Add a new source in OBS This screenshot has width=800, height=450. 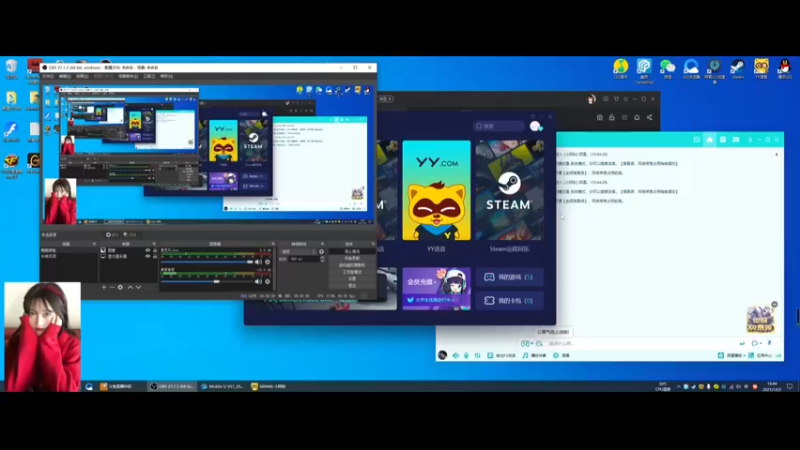coord(104,287)
